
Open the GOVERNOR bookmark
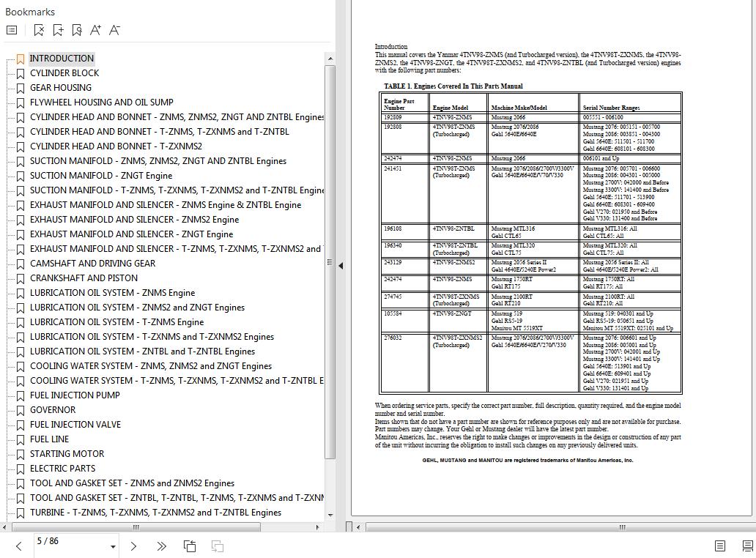coord(53,410)
